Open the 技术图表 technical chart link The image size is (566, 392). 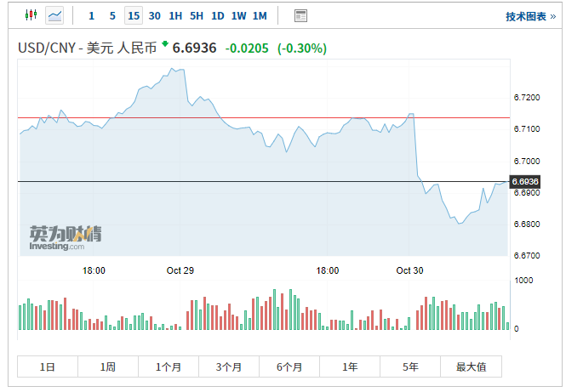(x=525, y=16)
